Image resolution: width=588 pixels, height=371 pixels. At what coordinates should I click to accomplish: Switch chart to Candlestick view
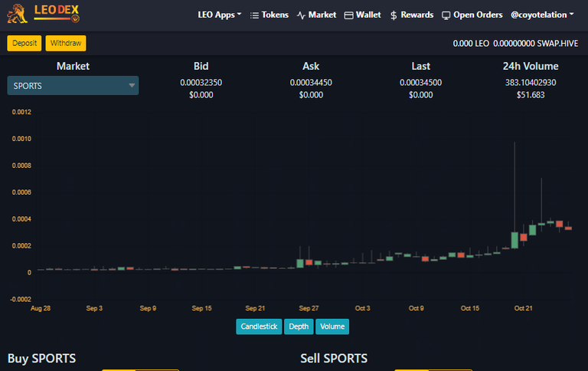259,327
